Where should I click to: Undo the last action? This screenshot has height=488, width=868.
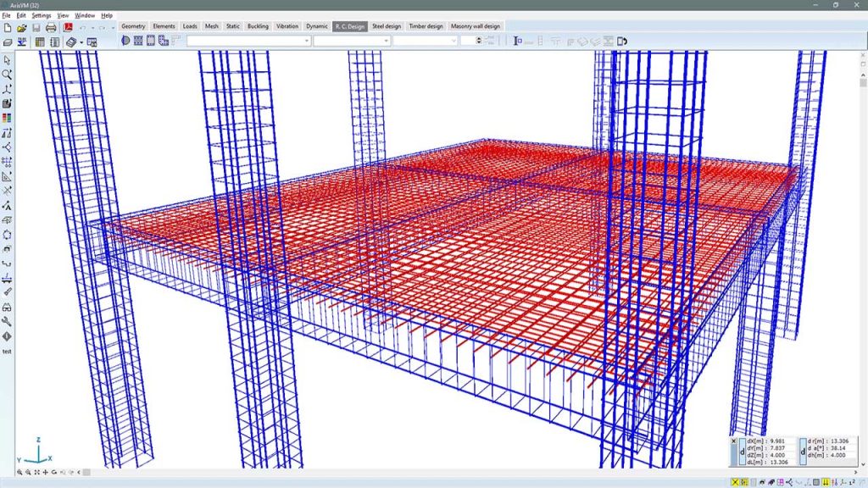(x=83, y=27)
